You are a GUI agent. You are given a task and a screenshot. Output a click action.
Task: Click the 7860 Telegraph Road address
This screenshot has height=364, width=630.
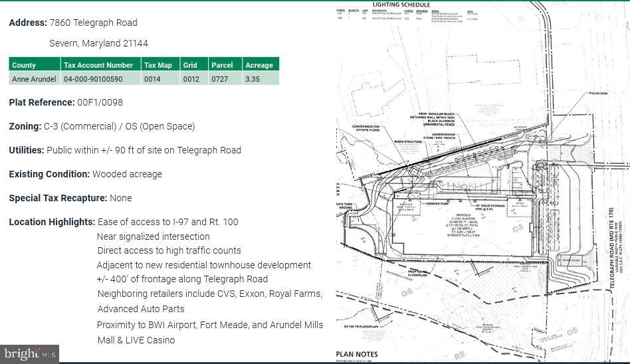pyautogui.click(x=93, y=23)
